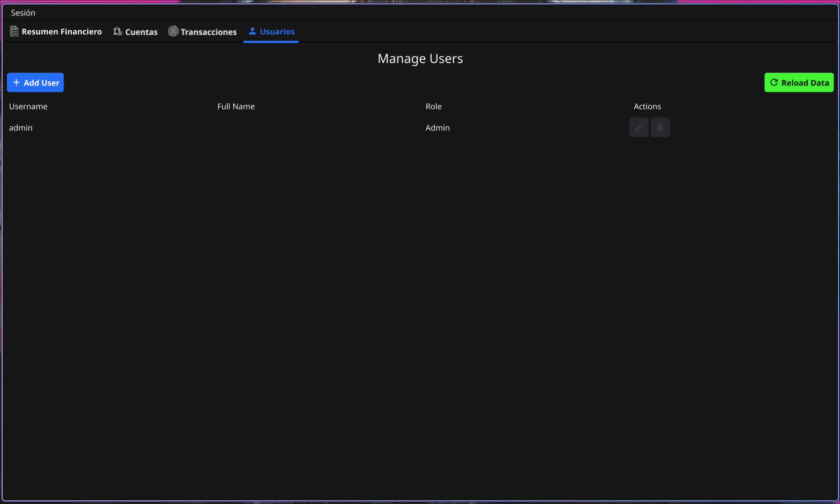Open the Transacciones tab
The width and height of the screenshot is (840, 504).
pos(208,32)
